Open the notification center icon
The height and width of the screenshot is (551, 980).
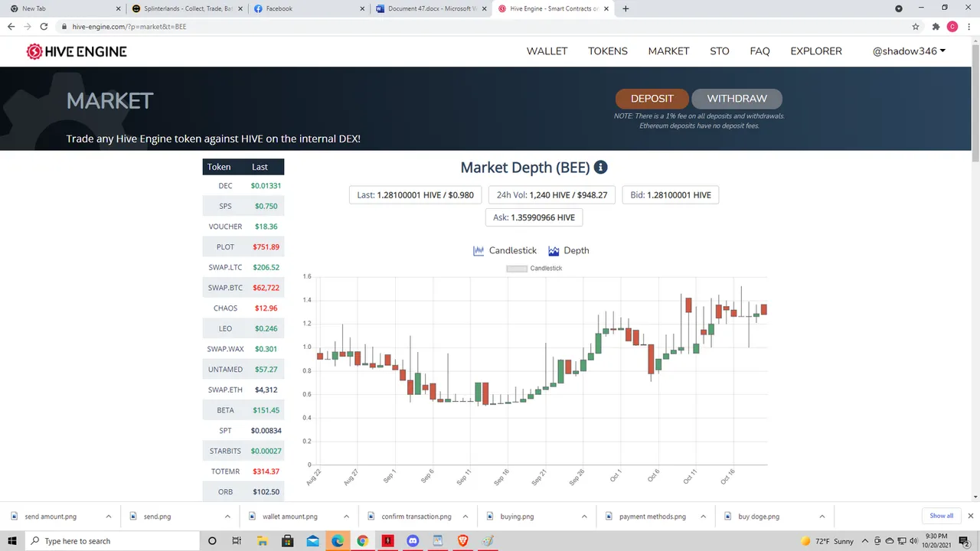click(x=965, y=541)
